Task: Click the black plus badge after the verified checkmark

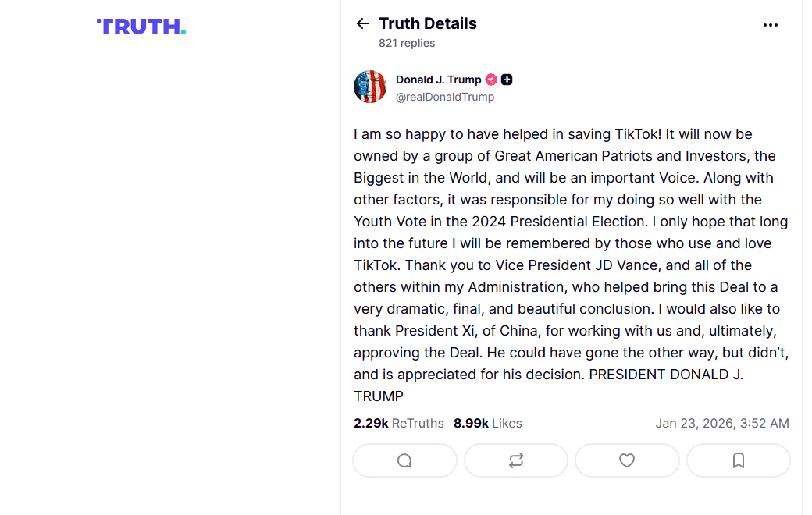Action: [507, 79]
